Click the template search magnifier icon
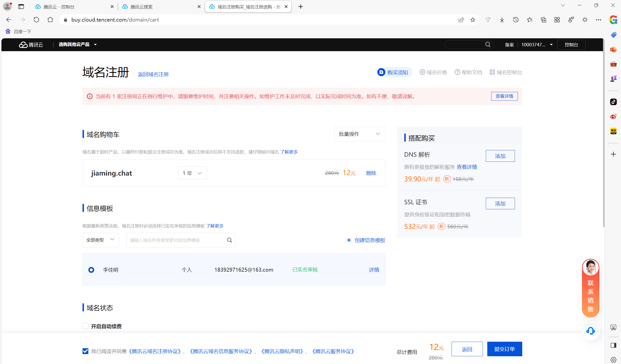This screenshot has height=364, width=621. [229, 240]
